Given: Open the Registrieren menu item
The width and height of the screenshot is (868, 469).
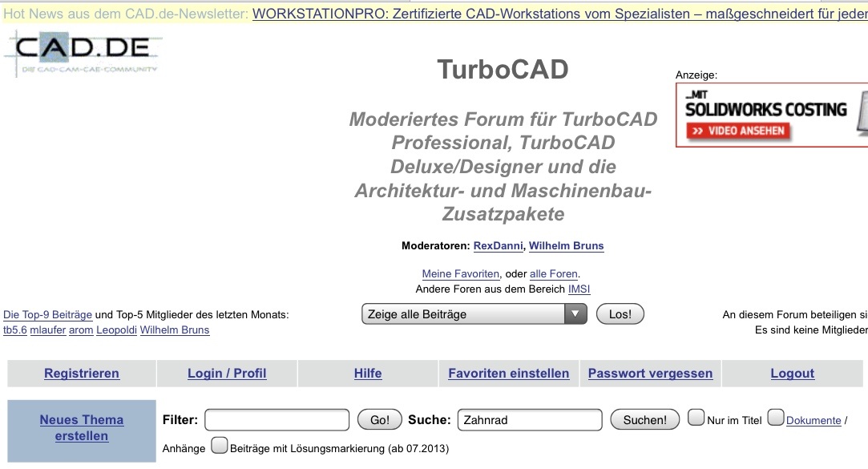Looking at the screenshot, I should coord(82,374).
